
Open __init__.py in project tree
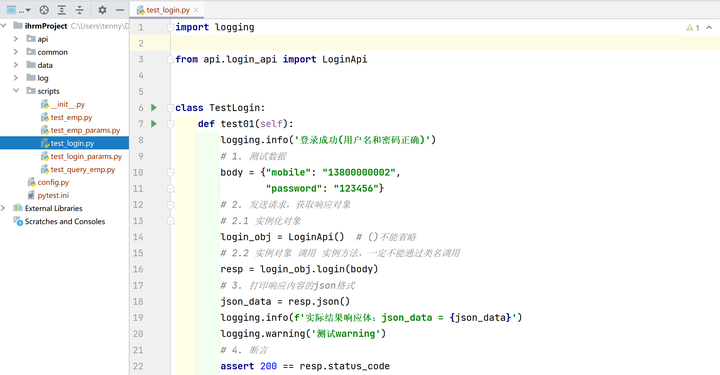68,104
